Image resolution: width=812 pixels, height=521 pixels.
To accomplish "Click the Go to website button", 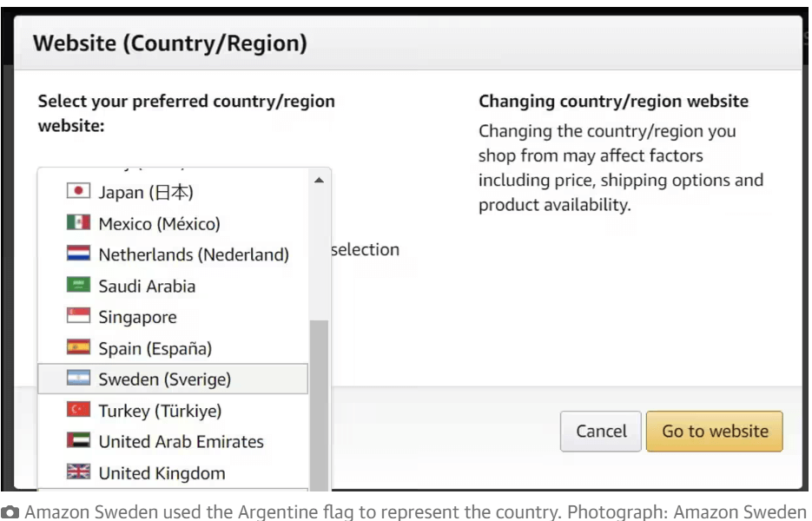I will point(715,432).
